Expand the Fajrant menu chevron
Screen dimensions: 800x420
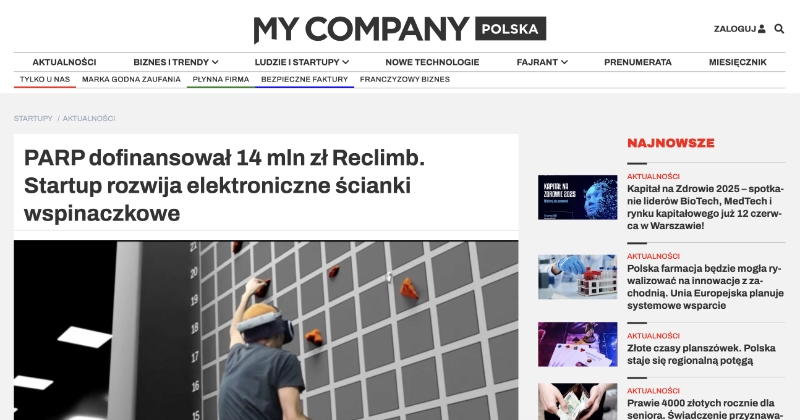pos(564,62)
